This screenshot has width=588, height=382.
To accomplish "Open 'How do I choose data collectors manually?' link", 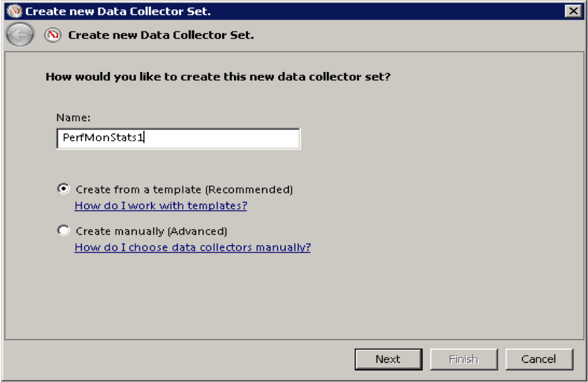I will (x=192, y=248).
